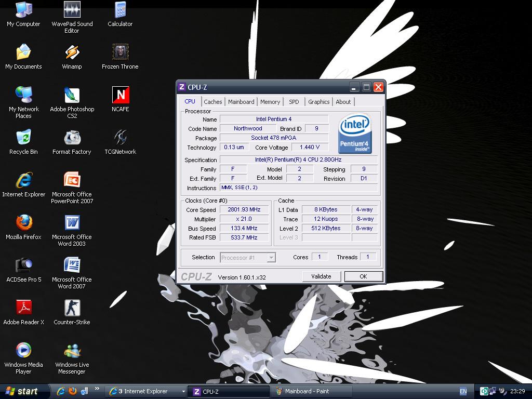This screenshot has width=532, height=399.
Task: Select the My Network Places icon
Action: (x=23, y=102)
